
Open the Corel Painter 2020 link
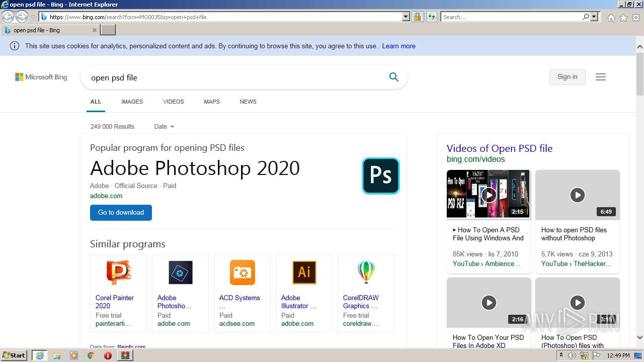[115, 302]
